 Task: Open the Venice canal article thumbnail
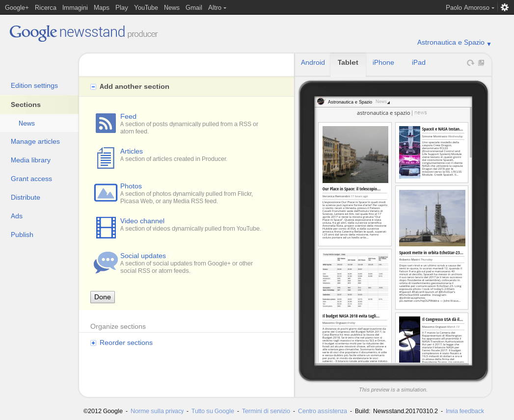click(x=355, y=155)
